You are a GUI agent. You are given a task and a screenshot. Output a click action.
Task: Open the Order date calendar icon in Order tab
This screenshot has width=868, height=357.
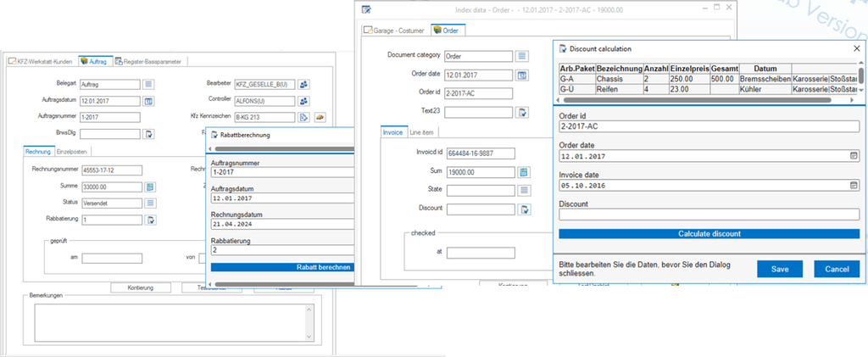[x=522, y=75]
